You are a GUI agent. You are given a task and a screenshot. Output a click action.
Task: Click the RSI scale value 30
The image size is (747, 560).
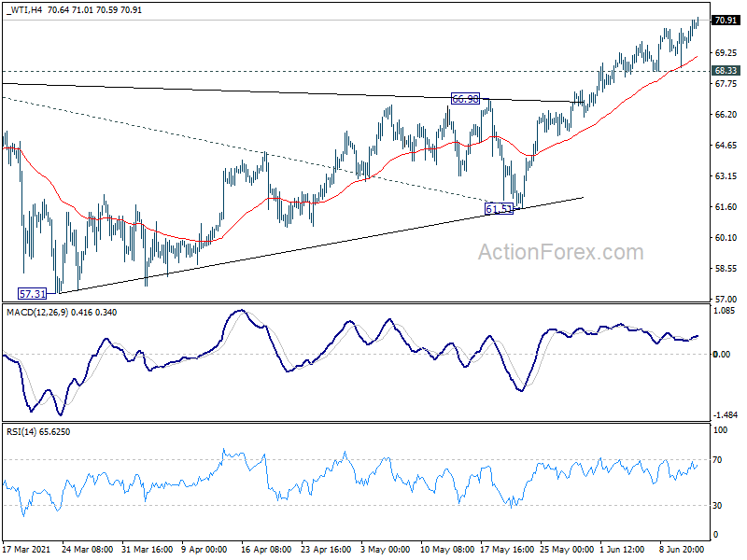point(717,505)
